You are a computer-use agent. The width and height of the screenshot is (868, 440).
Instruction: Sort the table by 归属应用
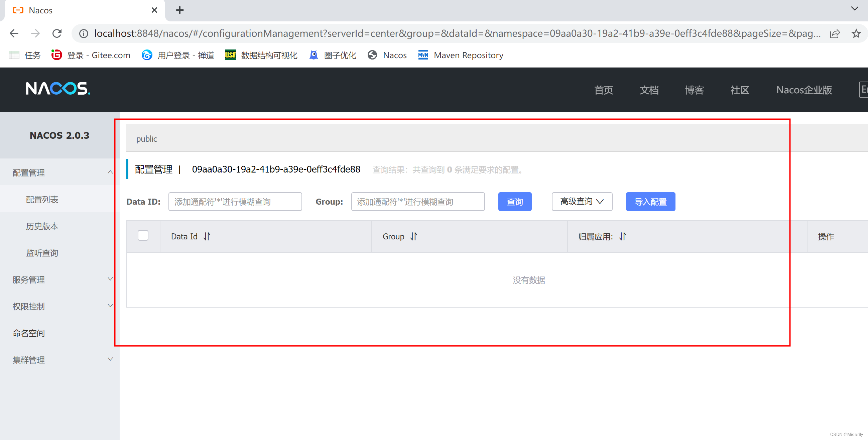click(x=623, y=236)
